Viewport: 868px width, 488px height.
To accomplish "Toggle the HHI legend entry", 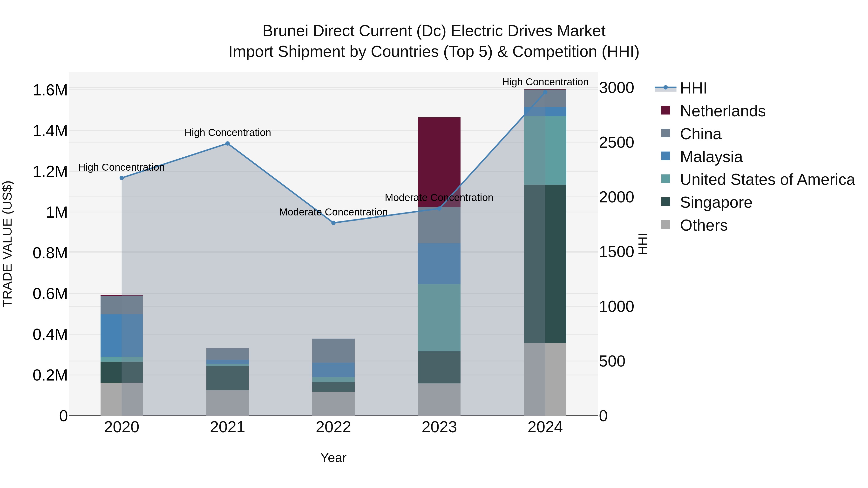I will point(681,88).
